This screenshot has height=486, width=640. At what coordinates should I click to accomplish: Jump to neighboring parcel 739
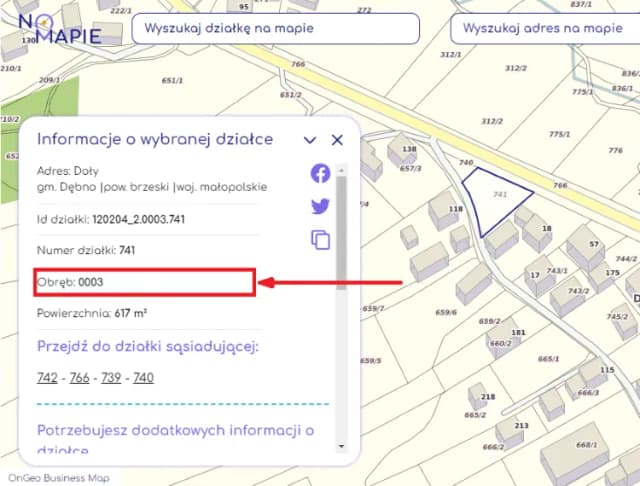pyautogui.click(x=111, y=377)
